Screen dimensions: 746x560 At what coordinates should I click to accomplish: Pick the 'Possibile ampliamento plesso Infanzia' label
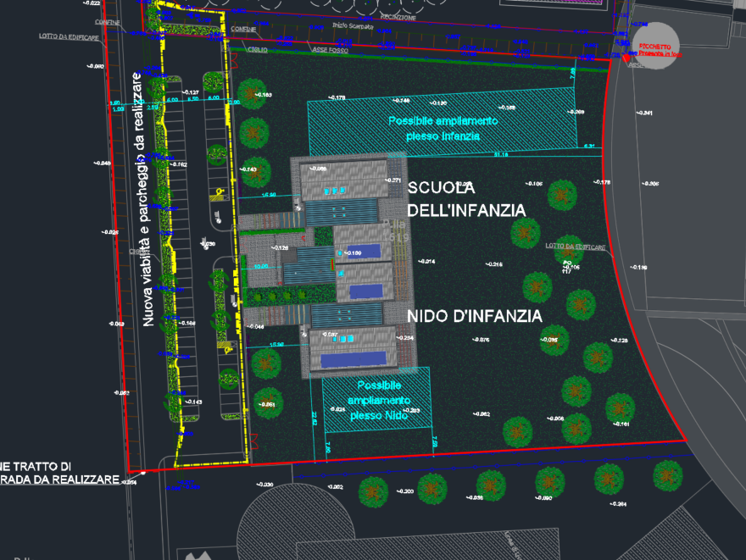point(443,129)
